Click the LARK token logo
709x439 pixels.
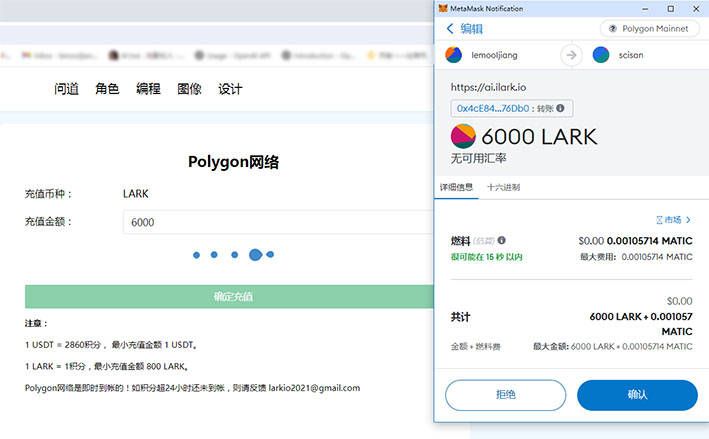(463, 136)
